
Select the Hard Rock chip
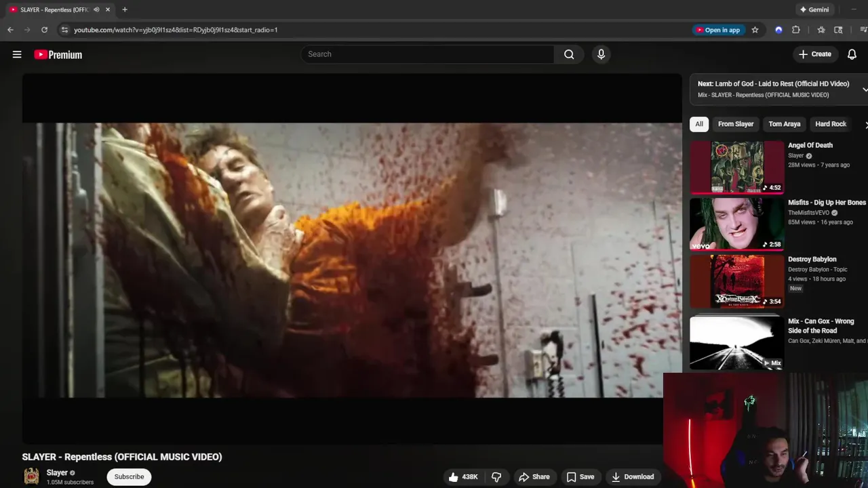(x=831, y=124)
